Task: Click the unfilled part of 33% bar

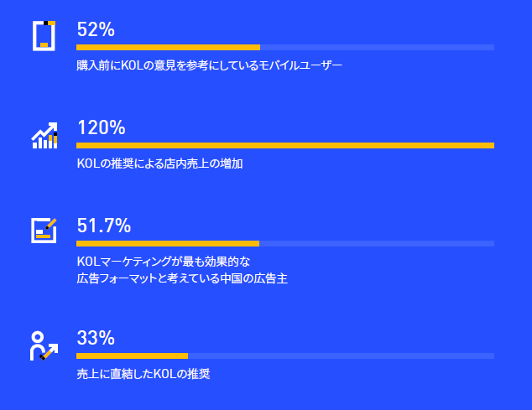Action: coord(341,356)
